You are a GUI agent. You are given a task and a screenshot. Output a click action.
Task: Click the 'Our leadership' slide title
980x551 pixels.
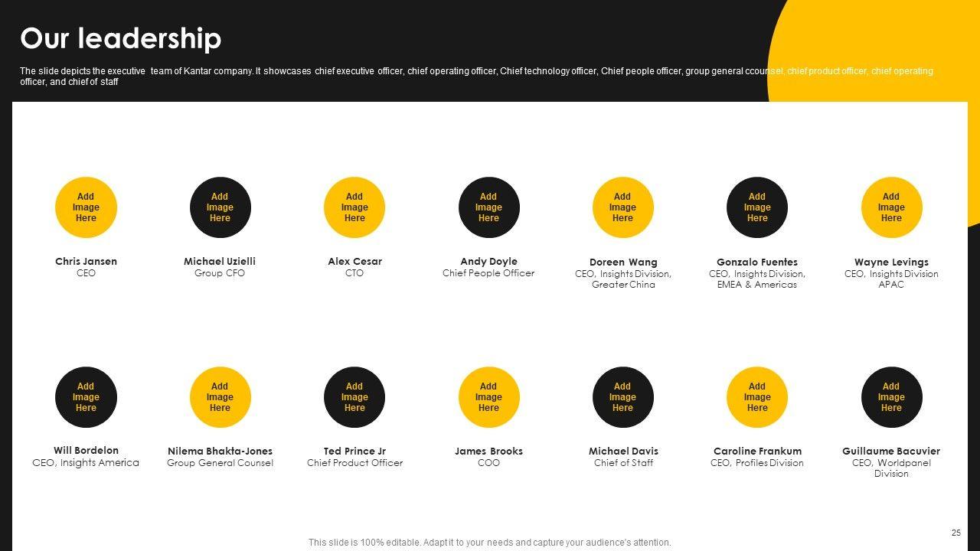tap(121, 38)
